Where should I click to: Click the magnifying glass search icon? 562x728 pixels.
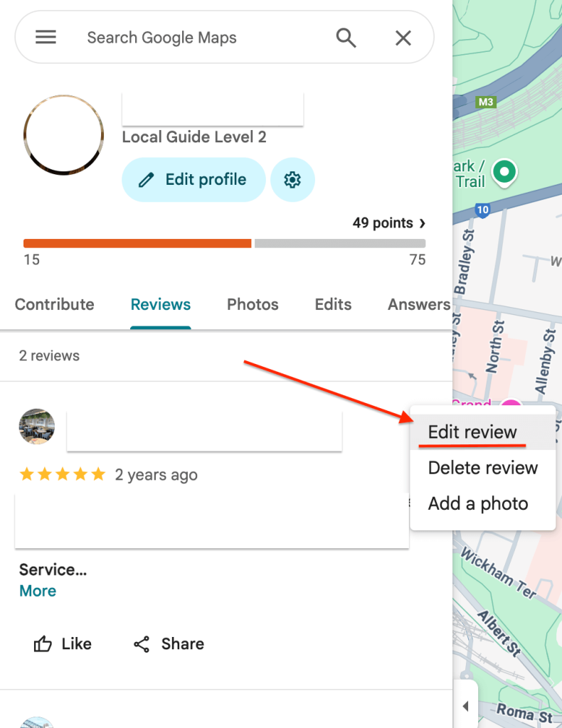346,38
